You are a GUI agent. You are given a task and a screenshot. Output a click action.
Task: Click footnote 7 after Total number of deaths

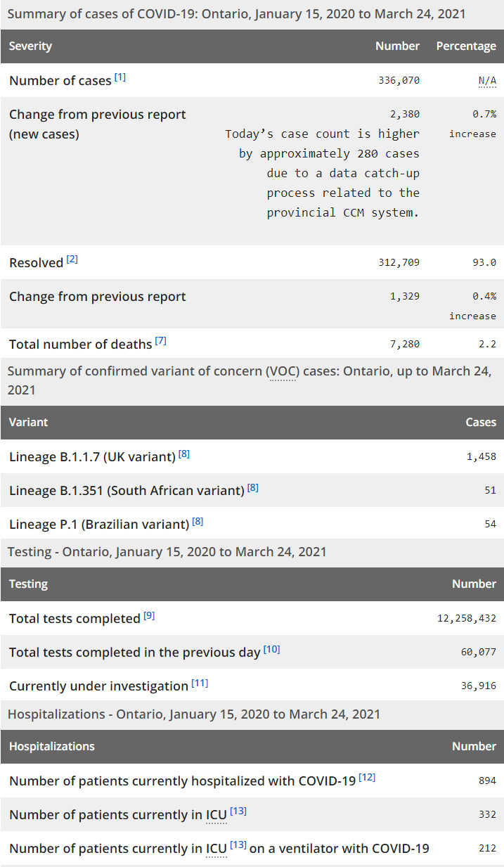pos(160,341)
